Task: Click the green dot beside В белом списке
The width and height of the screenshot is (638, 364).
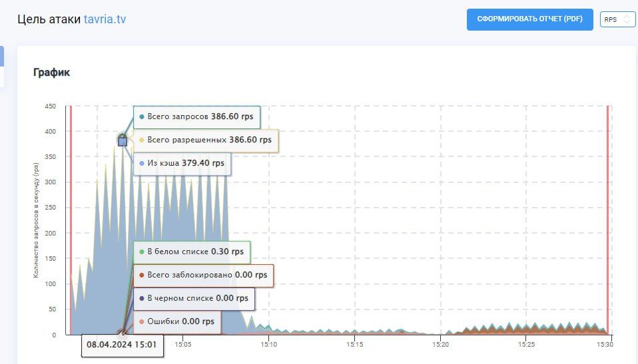Action: click(x=142, y=252)
